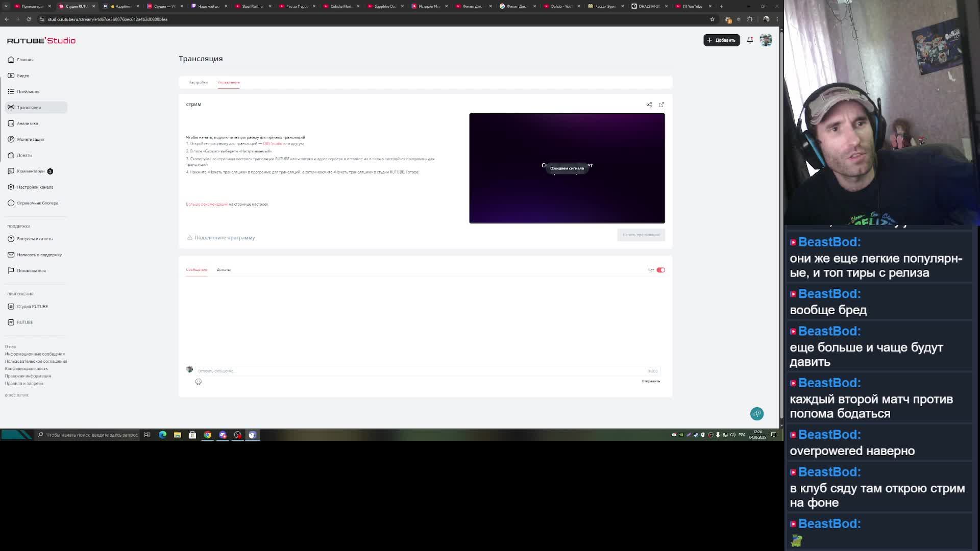Open the Монетизация sidebar section
This screenshot has width=980, height=551.
click(30, 139)
